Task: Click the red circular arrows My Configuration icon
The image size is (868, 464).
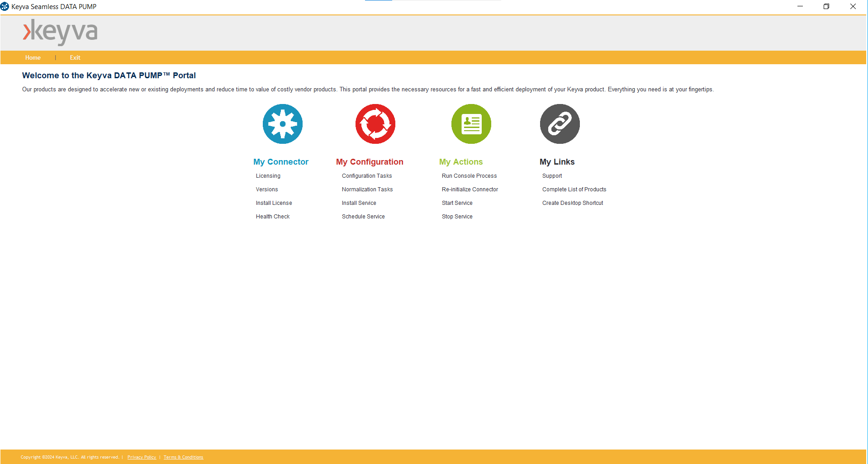Action: click(x=375, y=124)
